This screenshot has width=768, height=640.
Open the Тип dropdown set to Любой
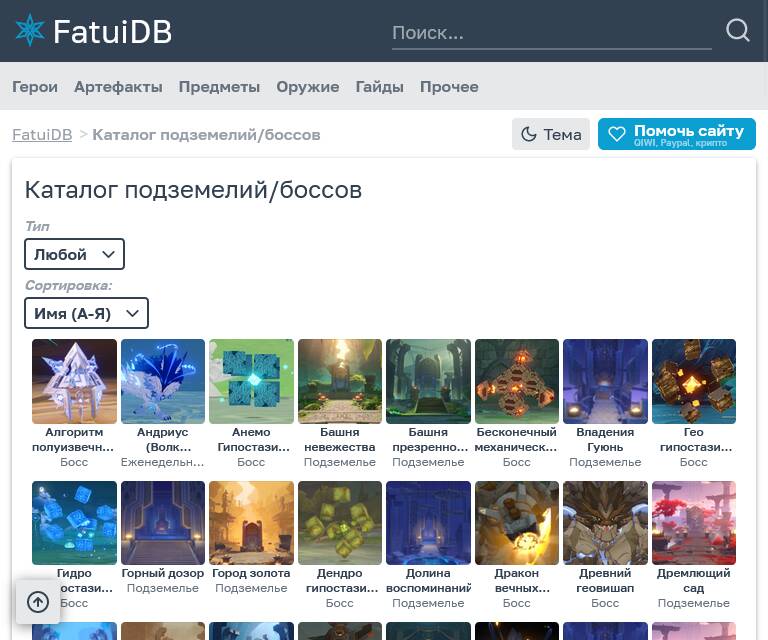(74, 254)
